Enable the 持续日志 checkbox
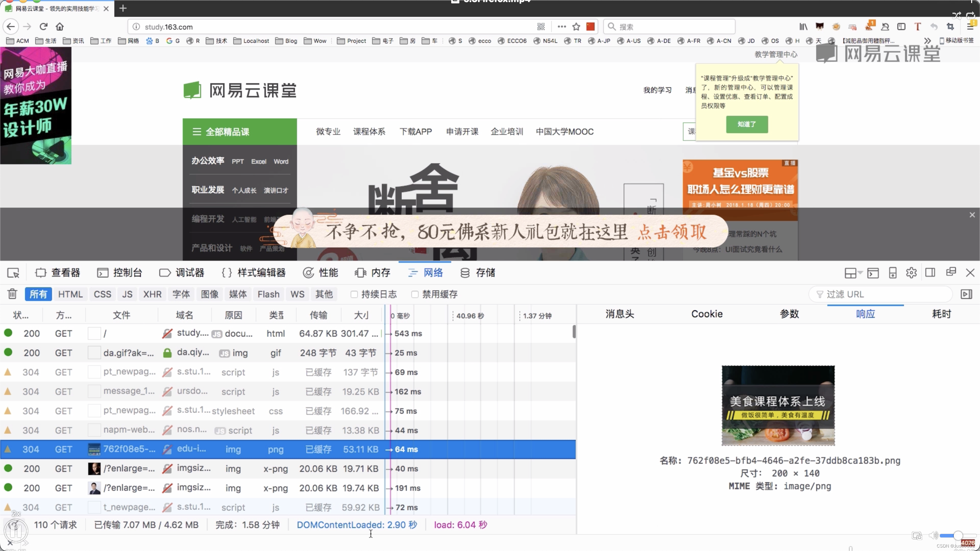The width and height of the screenshot is (980, 551). point(354,294)
